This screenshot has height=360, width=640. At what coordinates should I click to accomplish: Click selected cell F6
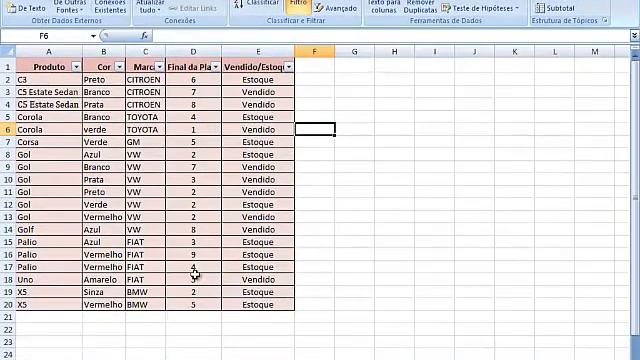315,129
